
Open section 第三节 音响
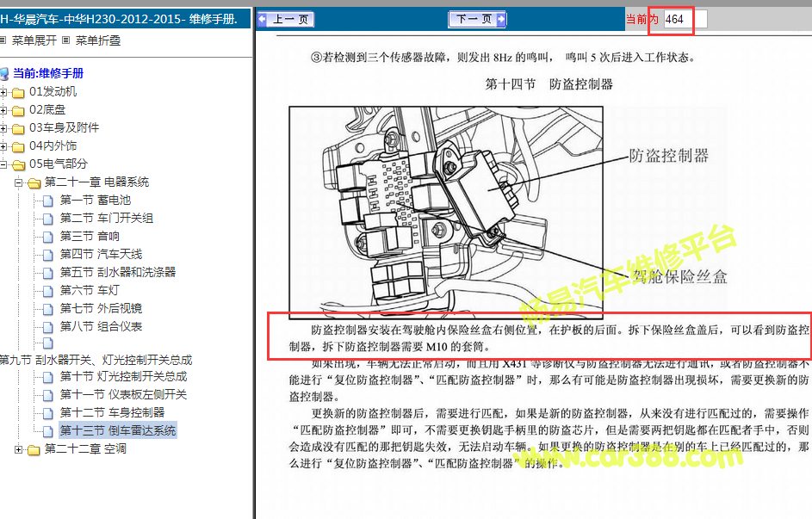tap(90, 237)
